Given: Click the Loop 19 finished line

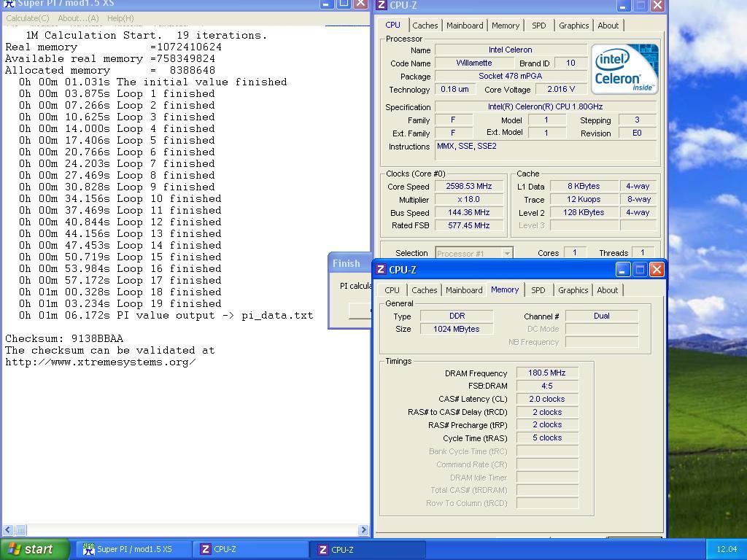Looking at the screenshot, I should click(120, 304).
